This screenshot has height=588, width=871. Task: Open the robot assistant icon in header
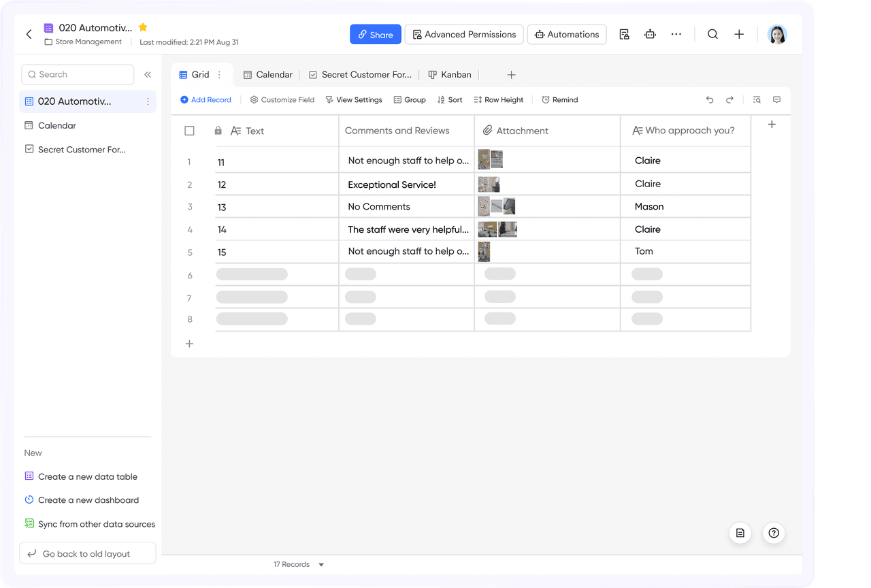click(x=650, y=34)
